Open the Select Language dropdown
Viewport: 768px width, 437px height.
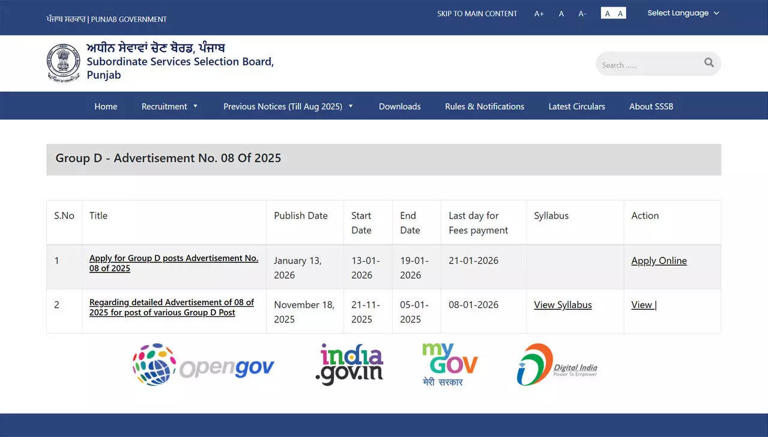click(x=683, y=13)
